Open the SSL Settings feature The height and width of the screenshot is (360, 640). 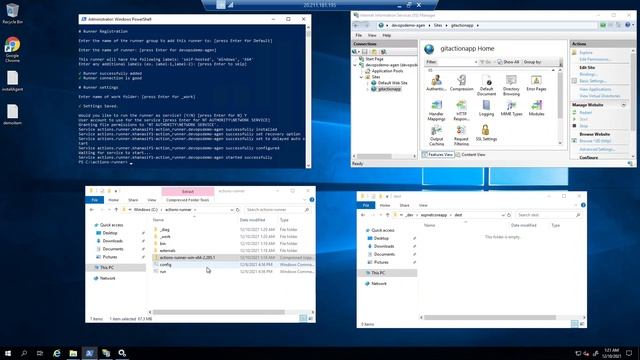[486, 133]
